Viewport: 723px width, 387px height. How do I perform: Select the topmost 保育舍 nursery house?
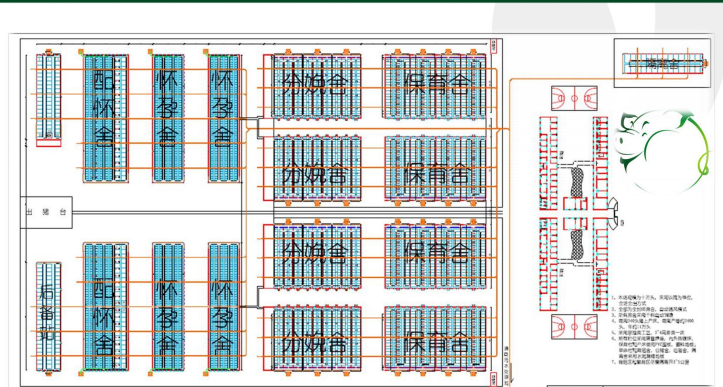pyautogui.click(x=434, y=86)
